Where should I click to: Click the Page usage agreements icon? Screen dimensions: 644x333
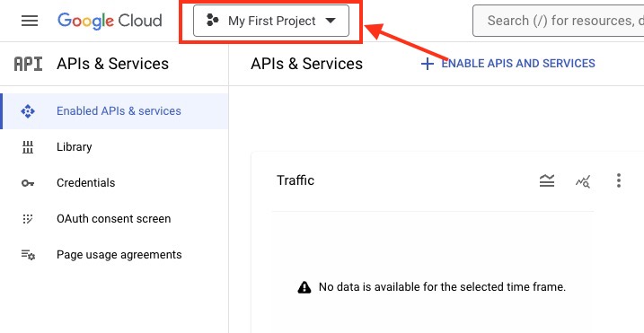point(28,255)
